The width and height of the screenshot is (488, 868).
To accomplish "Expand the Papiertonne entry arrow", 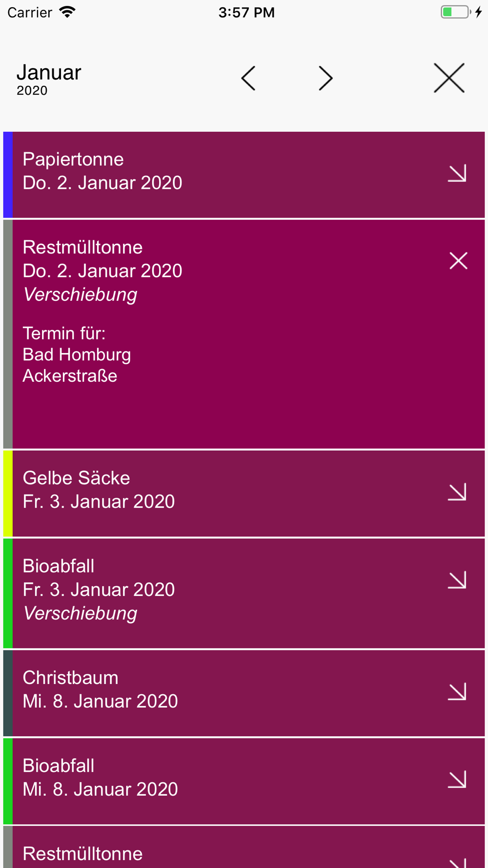I will pos(457,173).
